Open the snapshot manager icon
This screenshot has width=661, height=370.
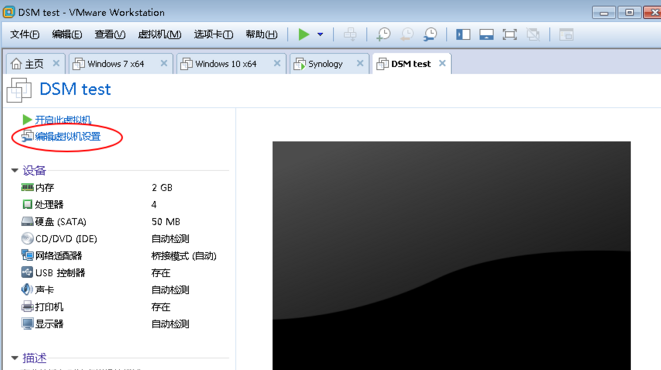point(430,35)
